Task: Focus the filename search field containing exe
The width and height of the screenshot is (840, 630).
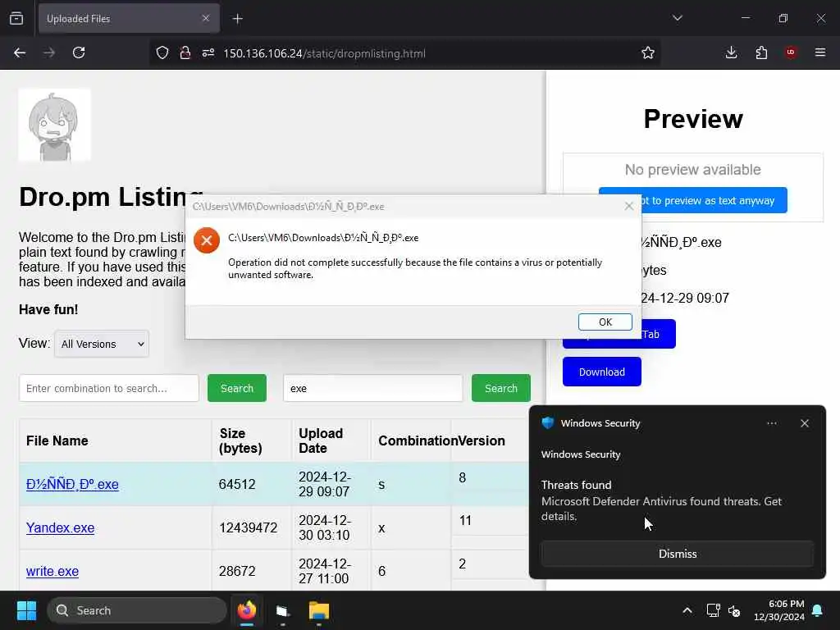Action: 373,388
